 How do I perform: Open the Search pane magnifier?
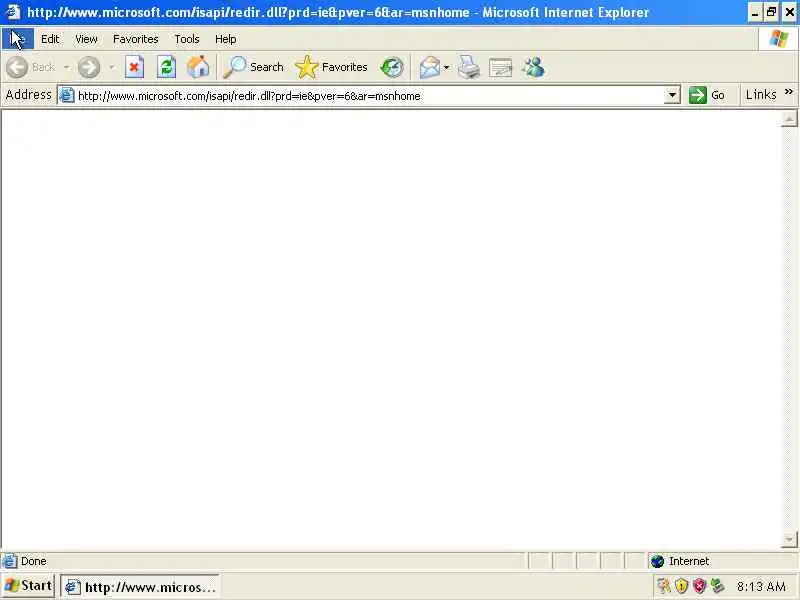tap(254, 67)
